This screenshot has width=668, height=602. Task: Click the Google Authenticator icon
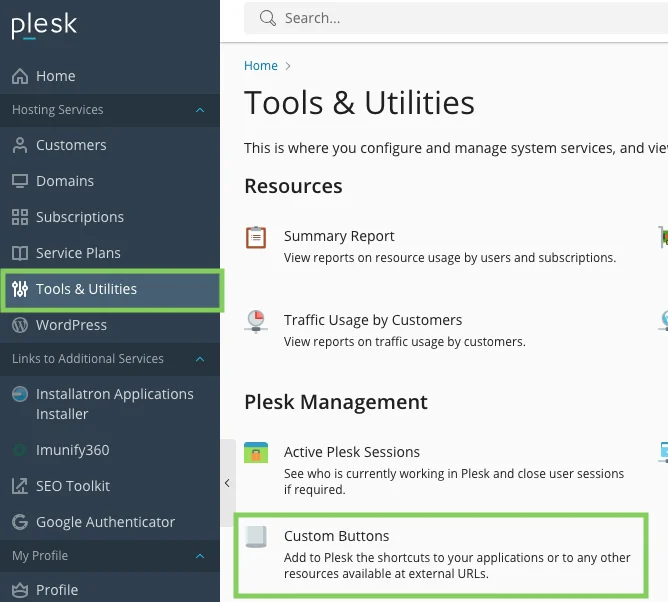pyautogui.click(x=20, y=522)
